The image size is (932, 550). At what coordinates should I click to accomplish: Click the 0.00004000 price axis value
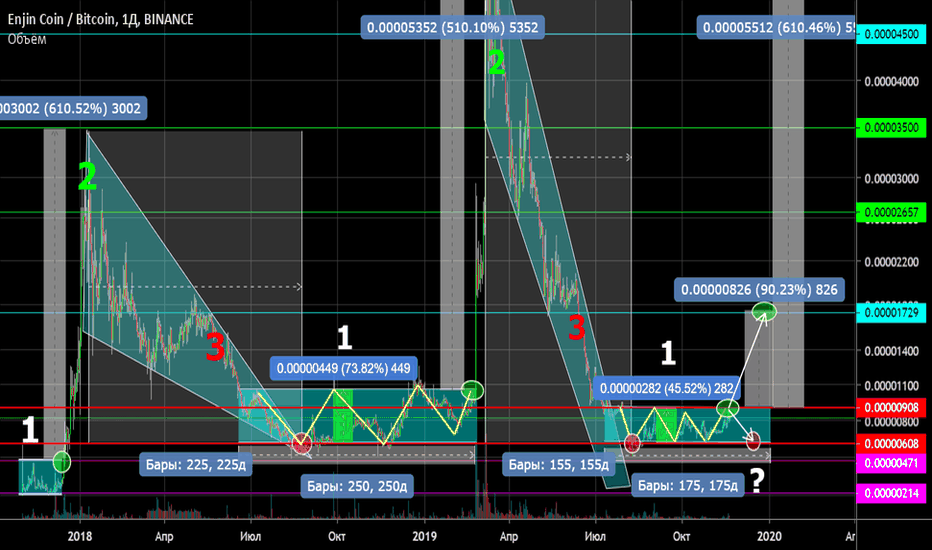point(891,81)
